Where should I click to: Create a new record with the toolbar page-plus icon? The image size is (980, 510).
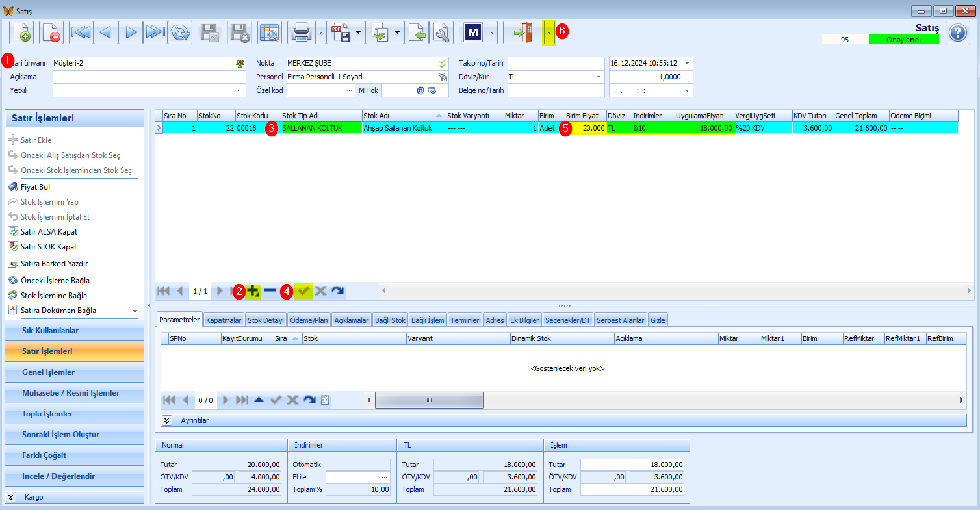pyautogui.click(x=21, y=32)
